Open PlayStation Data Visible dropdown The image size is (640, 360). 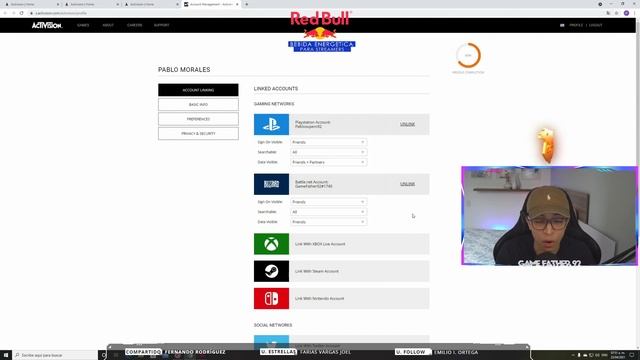pyautogui.click(x=329, y=162)
